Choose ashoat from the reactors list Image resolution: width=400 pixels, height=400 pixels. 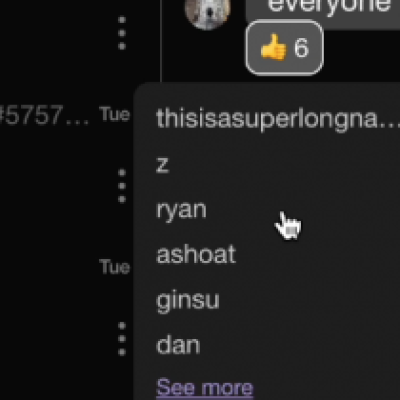tap(196, 254)
